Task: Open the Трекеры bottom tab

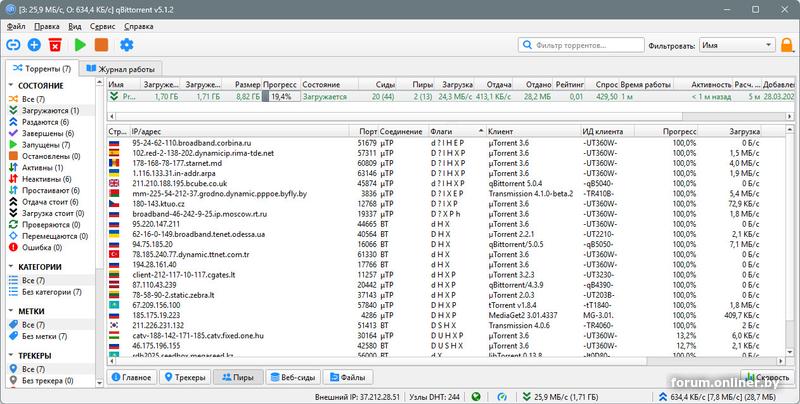Action: pos(183,377)
